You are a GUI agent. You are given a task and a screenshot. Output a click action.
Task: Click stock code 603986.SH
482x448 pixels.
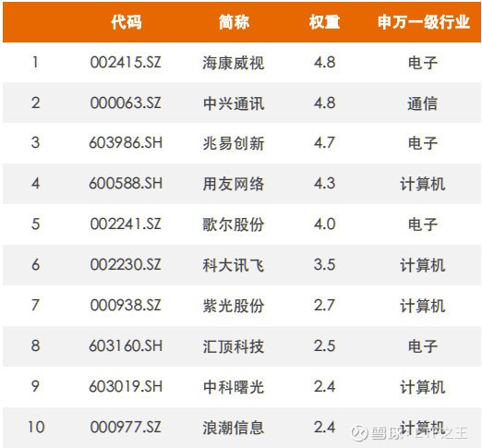pos(126,143)
